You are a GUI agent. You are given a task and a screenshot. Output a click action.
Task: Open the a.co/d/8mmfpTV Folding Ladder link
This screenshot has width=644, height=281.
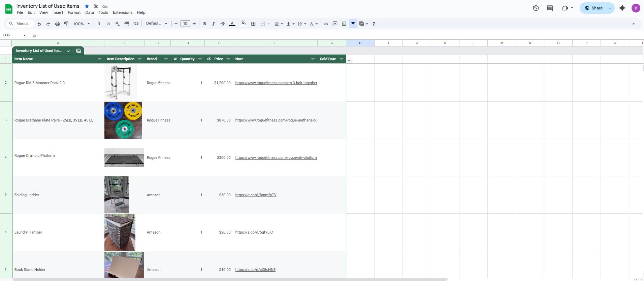(x=256, y=195)
